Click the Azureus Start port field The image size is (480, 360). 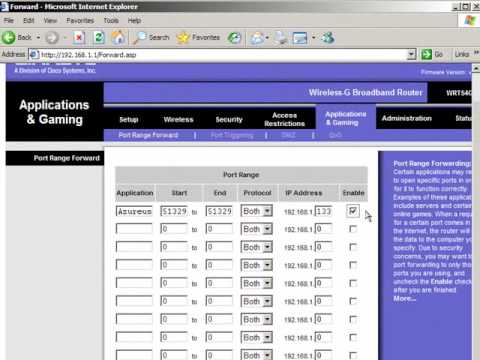click(174, 211)
